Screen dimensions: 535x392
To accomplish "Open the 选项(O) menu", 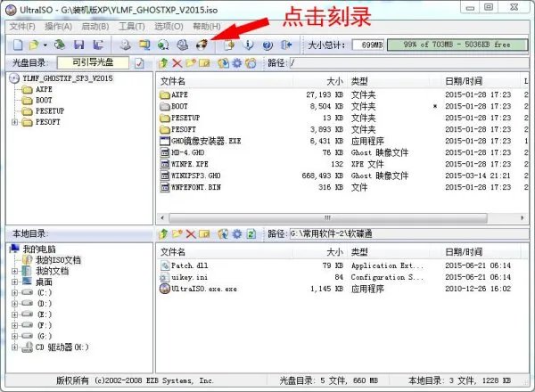I will (x=169, y=26).
